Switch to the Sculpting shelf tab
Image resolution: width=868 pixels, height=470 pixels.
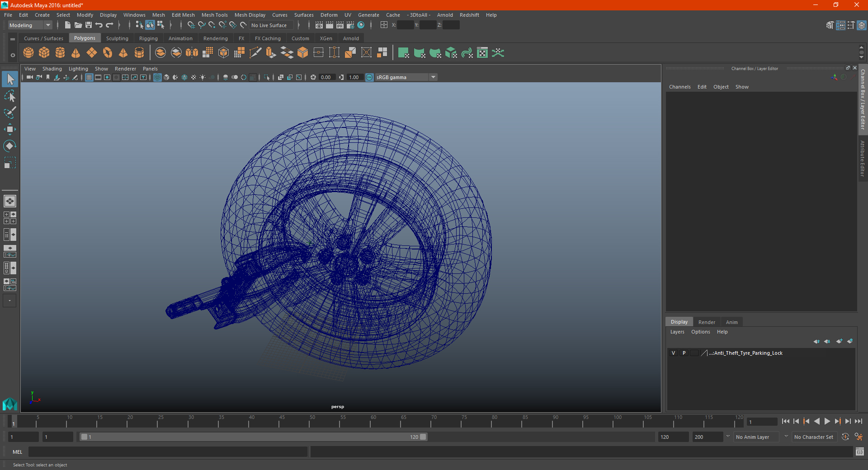pos(117,38)
